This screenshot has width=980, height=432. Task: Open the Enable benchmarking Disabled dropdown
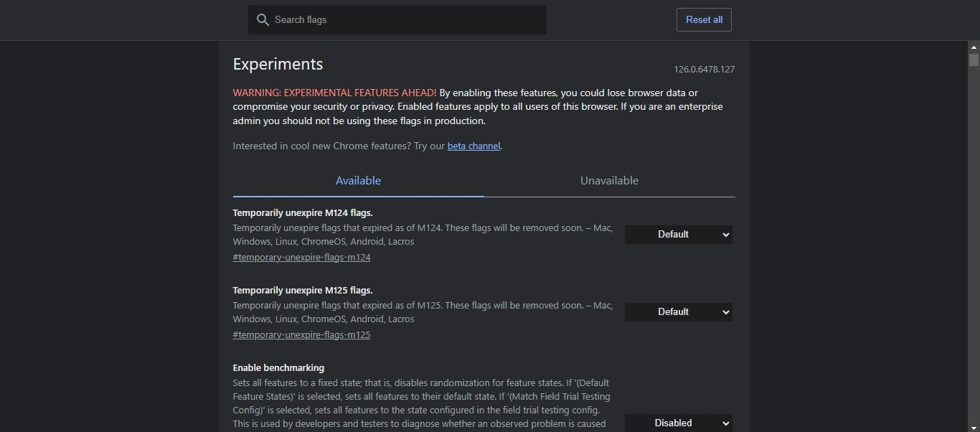(x=678, y=423)
